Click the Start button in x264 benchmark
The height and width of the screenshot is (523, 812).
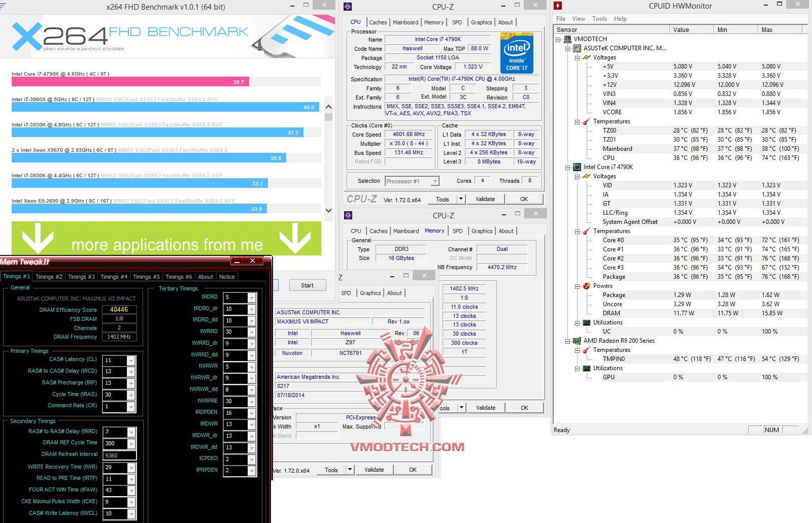pos(307,285)
